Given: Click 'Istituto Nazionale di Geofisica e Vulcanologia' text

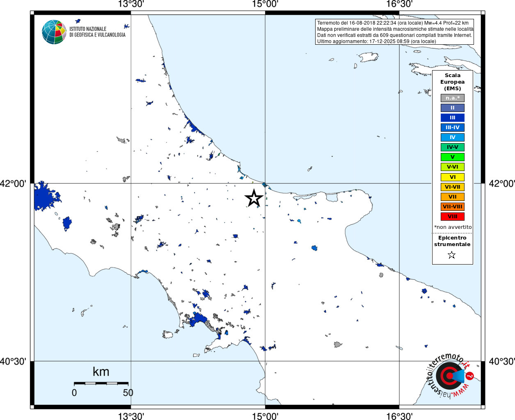Looking at the screenshot, I should point(97,32).
